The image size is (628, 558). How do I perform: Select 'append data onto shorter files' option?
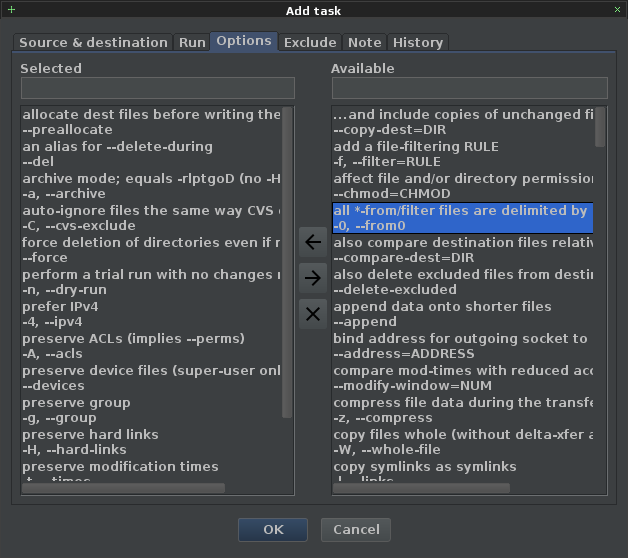pyautogui.click(x=463, y=314)
